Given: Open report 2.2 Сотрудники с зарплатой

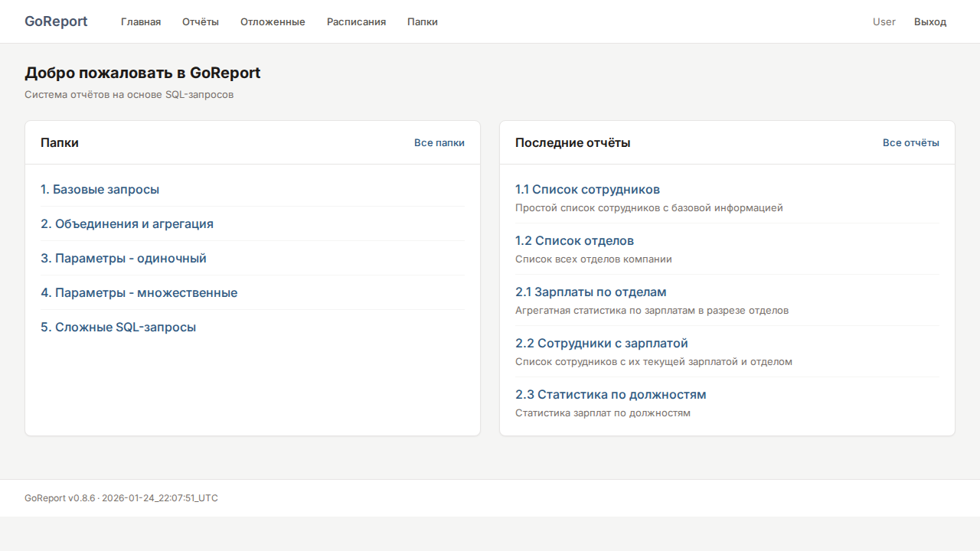Looking at the screenshot, I should coord(601,343).
